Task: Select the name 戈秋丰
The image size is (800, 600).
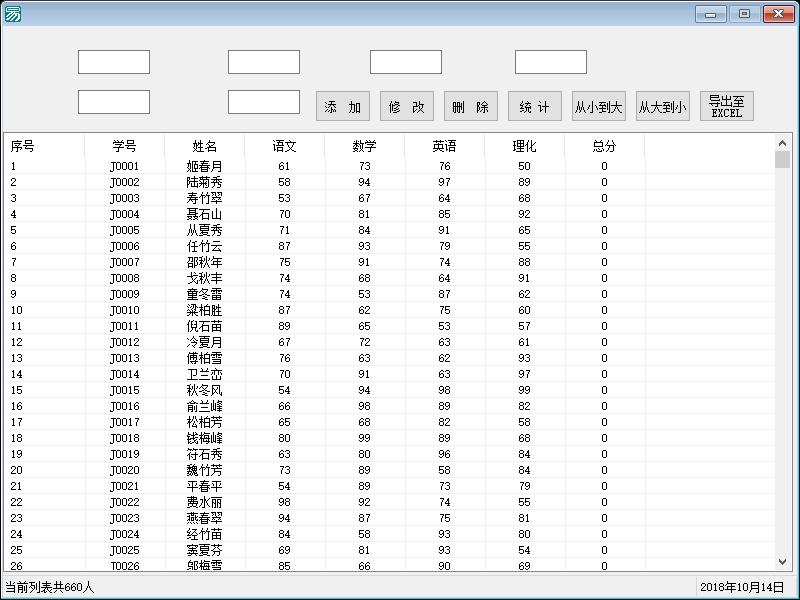Action: pos(205,278)
